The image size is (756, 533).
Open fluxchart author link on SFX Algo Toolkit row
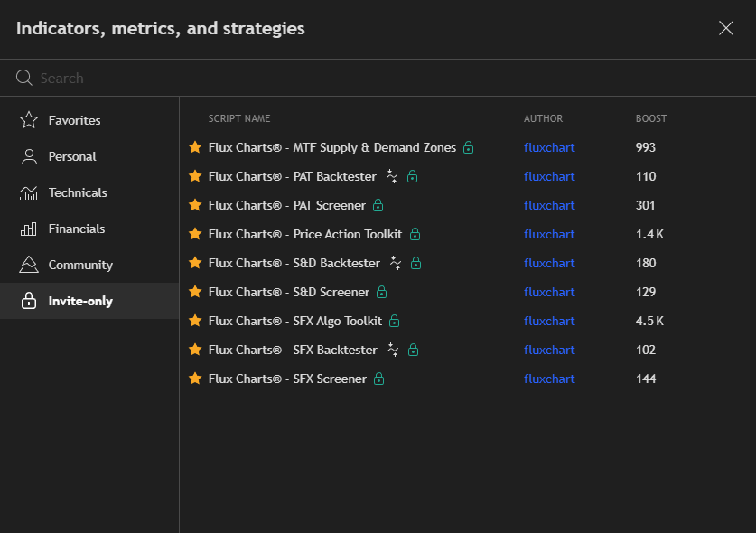coord(549,322)
